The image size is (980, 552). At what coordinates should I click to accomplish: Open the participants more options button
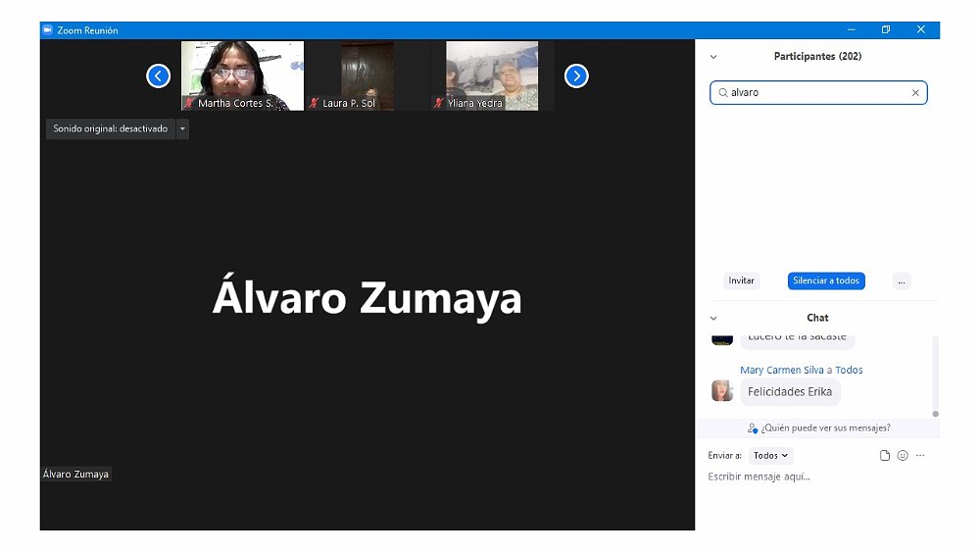coord(902,280)
